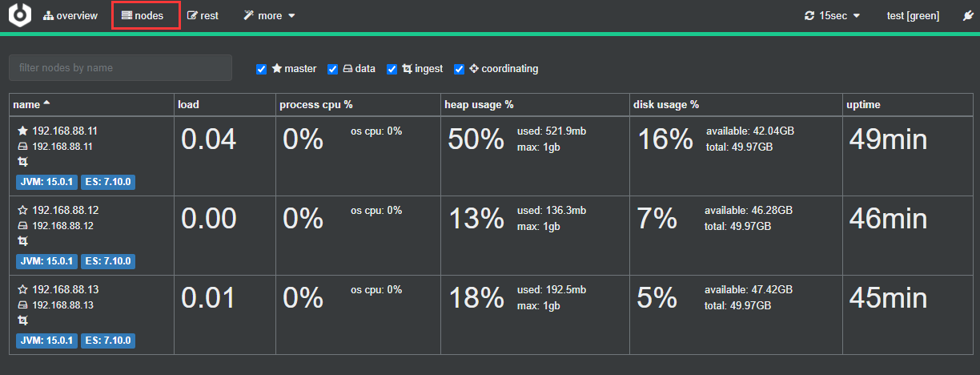This screenshot has width=980, height=375.
Task: Toggle the coordinating node filter checkbox
Action: (x=460, y=69)
